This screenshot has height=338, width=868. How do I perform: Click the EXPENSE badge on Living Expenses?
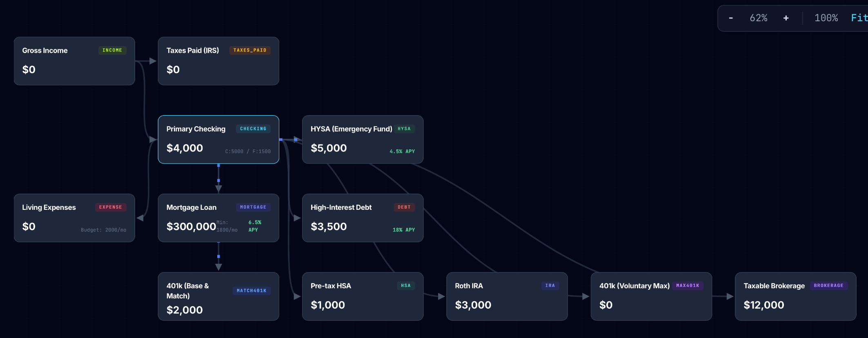(x=111, y=207)
